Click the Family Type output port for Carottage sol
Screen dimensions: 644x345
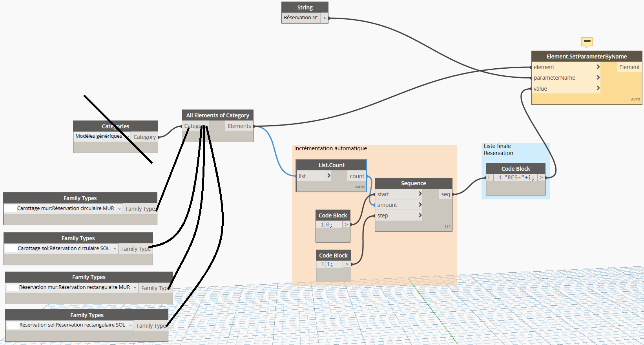(x=136, y=249)
